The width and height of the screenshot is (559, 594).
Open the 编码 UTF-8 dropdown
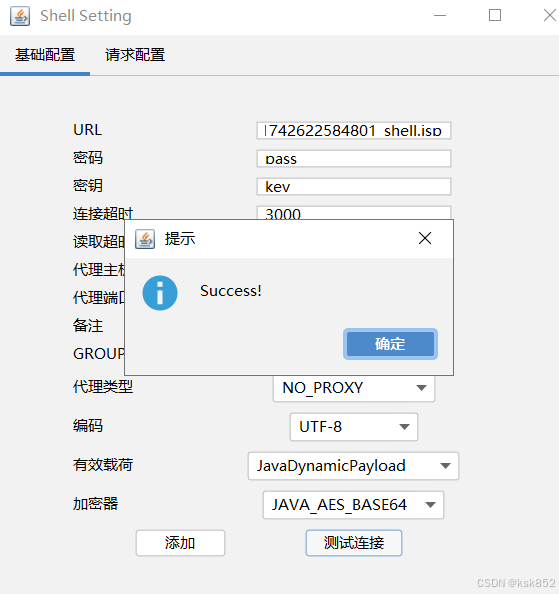point(354,427)
